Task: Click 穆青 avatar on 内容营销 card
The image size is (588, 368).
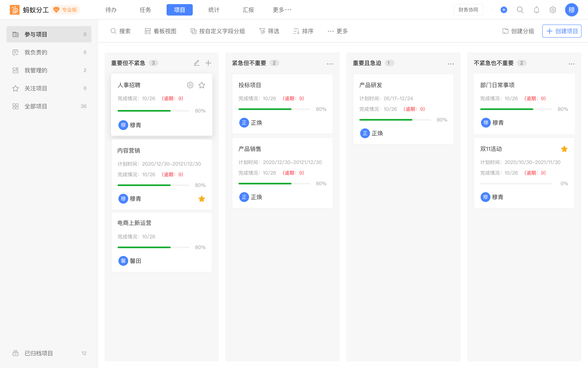Action: point(123,199)
